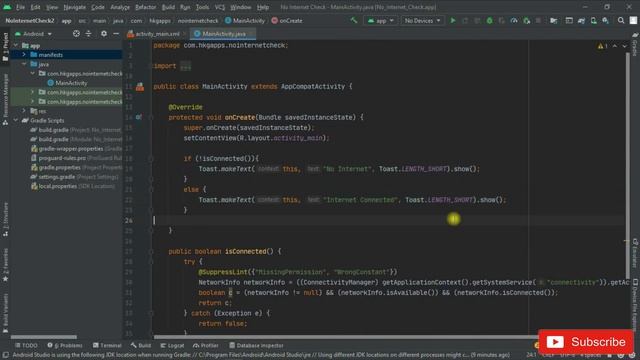This screenshot has width=640, height=360.
Task: Toggle the Build Variants side tab
Action: (x=5, y=313)
